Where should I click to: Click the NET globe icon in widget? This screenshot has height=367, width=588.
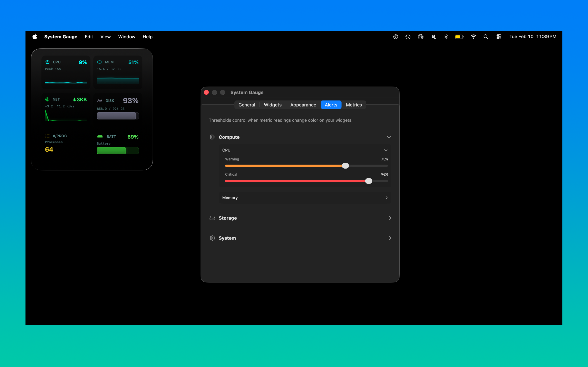(47, 99)
